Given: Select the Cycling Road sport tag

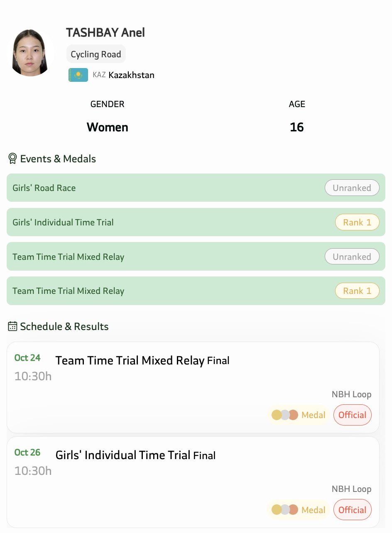Looking at the screenshot, I should point(96,54).
